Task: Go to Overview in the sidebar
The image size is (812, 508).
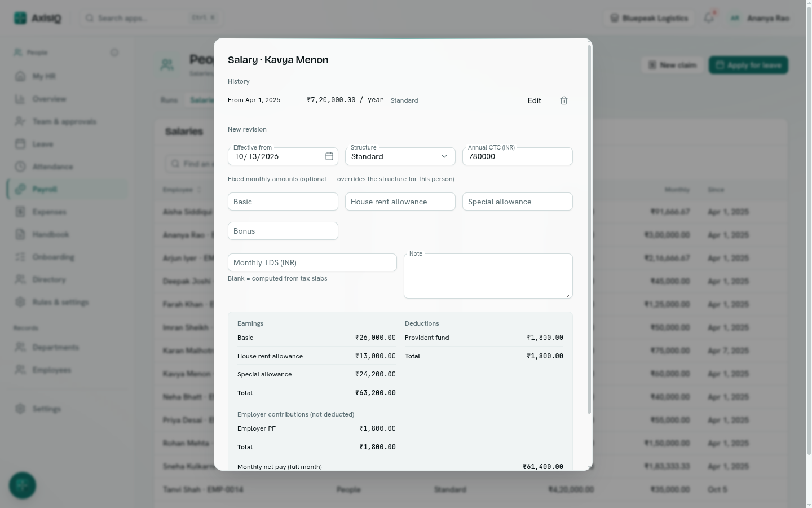Action: (x=68, y=99)
